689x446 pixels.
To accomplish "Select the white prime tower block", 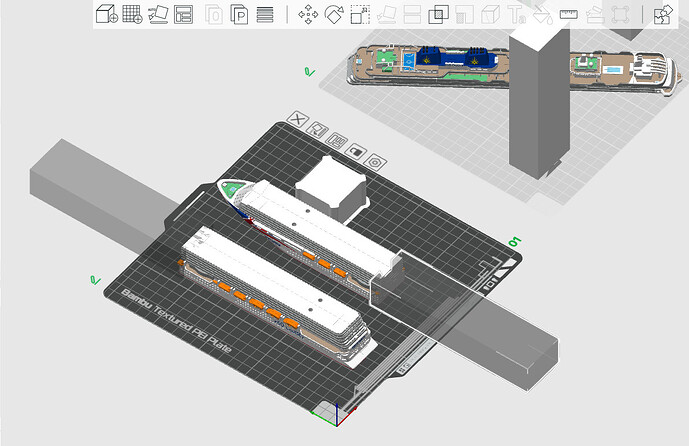I will [x=331, y=188].
